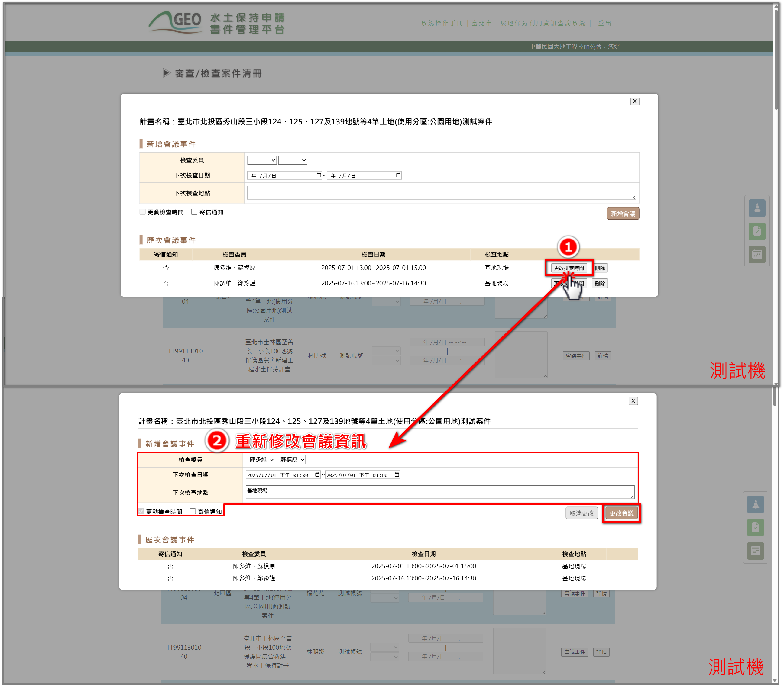The image size is (784, 688).
Task: Click the calendar icon in lower side panel
Action: pos(755,551)
